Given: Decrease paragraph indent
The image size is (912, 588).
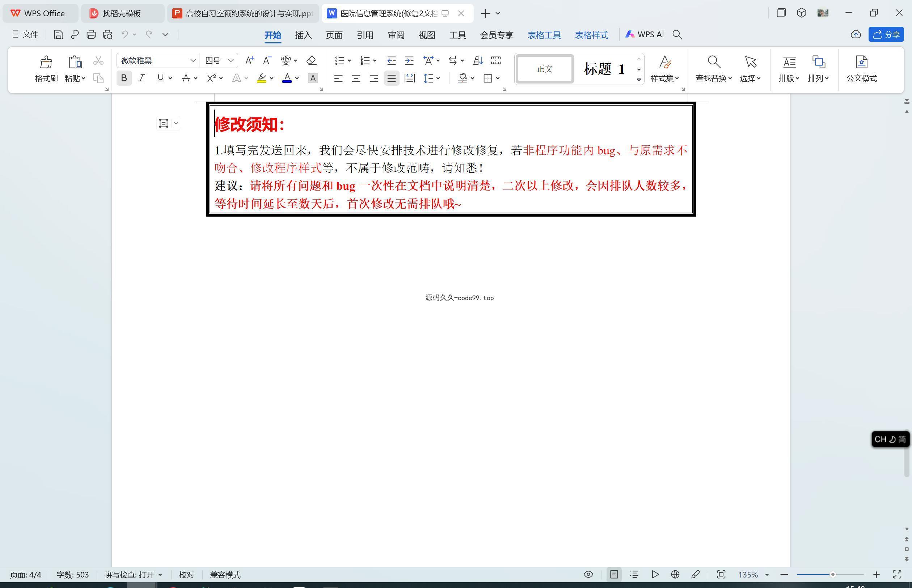Looking at the screenshot, I should click(x=391, y=60).
